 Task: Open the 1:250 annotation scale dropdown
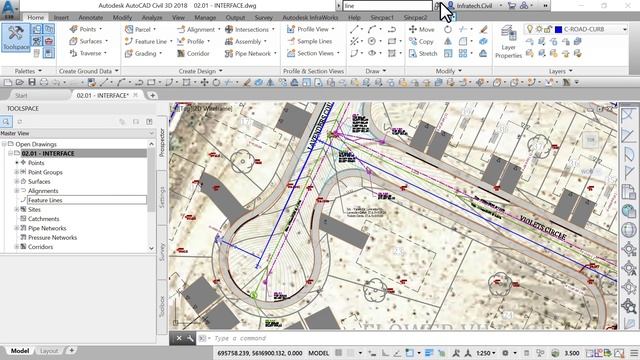click(x=486, y=353)
